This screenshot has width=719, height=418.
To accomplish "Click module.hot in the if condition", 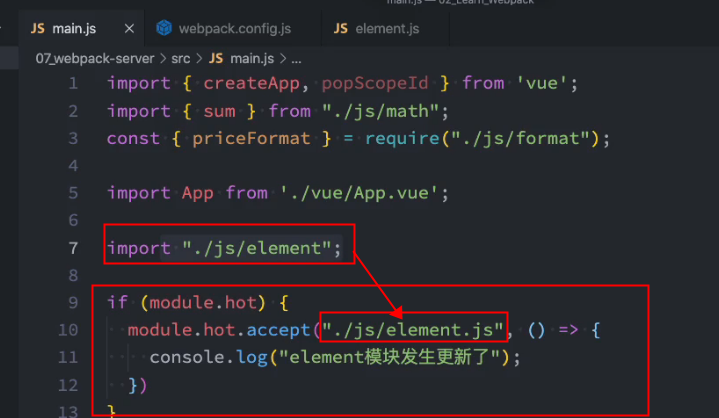I will (202, 303).
